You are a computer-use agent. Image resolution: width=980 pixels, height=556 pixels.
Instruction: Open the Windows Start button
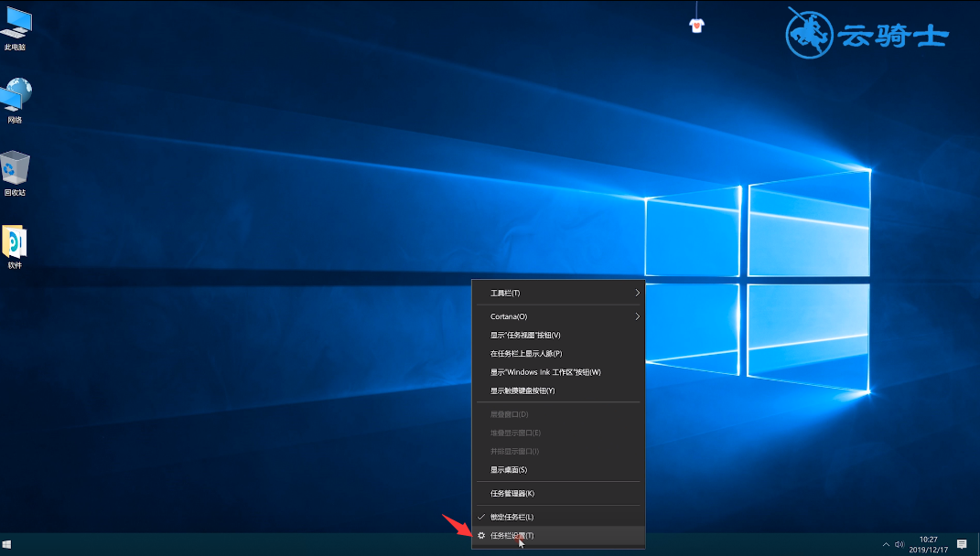point(7,545)
